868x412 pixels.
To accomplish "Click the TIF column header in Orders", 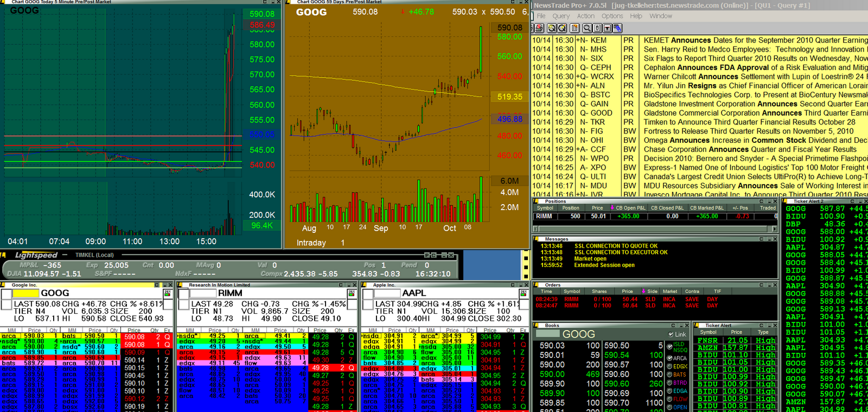I will click(x=718, y=291).
